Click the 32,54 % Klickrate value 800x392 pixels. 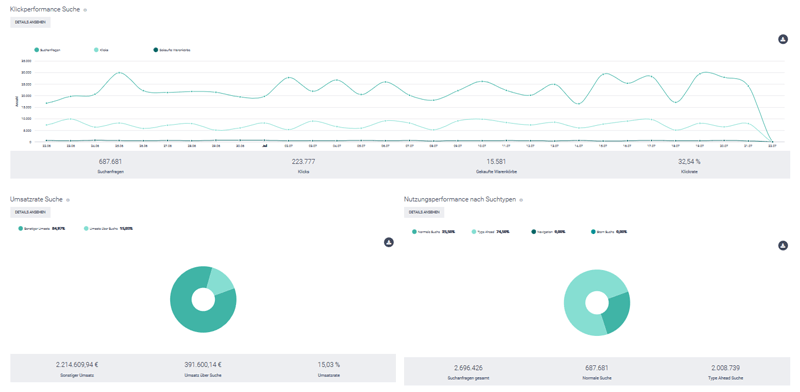click(x=689, y=162)
